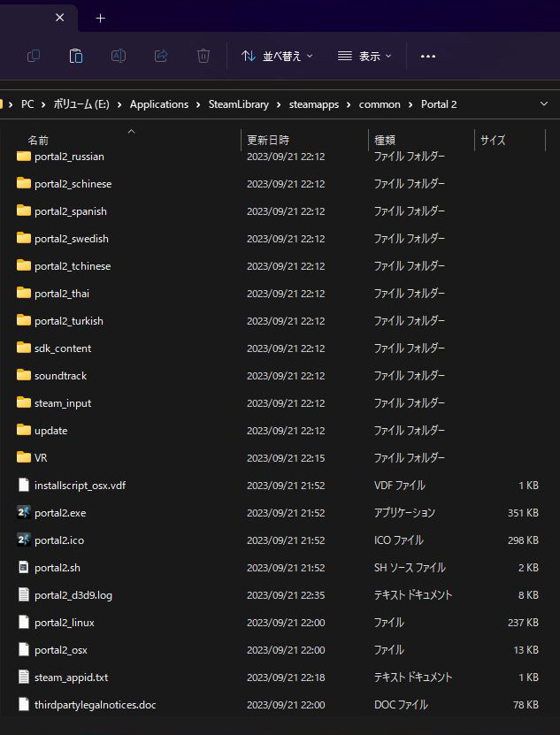Select the portal2_spanish folder icon
This screenshot has height=735, width=560.
click(24, 211)
